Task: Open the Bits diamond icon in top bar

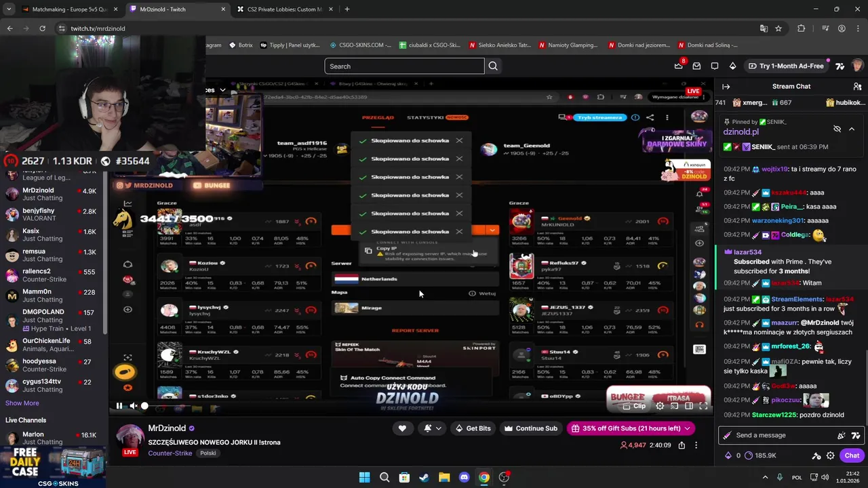Action: [732, 66]
